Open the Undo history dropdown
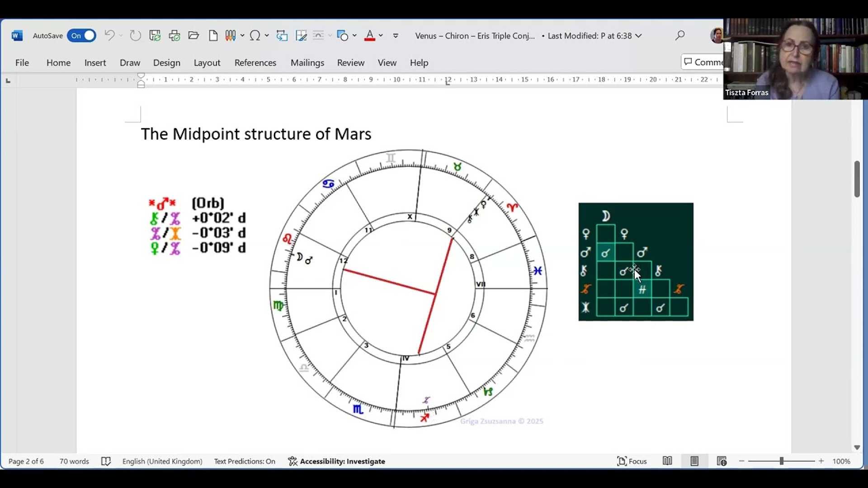This screenshot has width=868, height=488. [x=121, y=36]
